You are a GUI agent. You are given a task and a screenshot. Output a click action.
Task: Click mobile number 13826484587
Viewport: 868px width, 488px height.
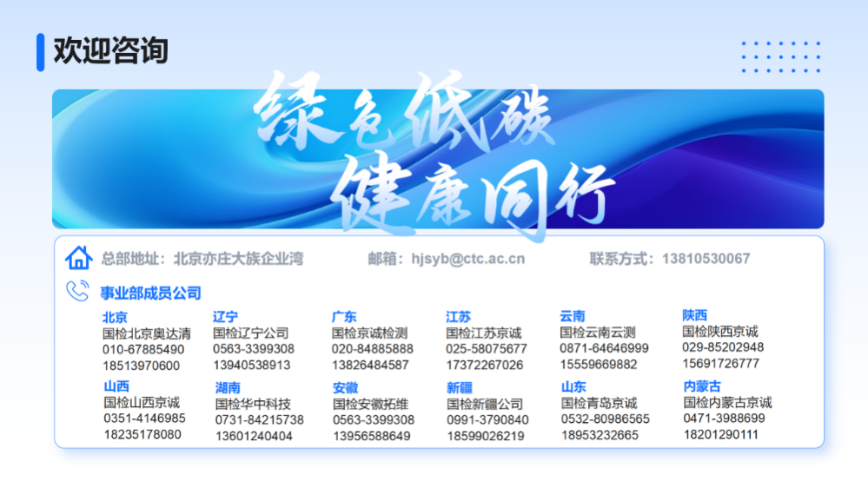point(370,366)
